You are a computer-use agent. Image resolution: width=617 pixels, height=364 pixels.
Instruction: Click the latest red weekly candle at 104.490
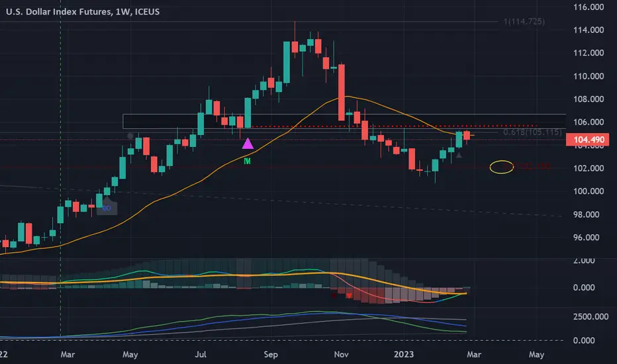467,136
